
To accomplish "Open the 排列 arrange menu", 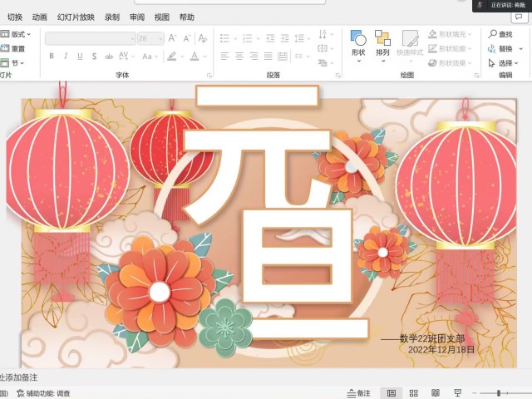I will 382,43.
